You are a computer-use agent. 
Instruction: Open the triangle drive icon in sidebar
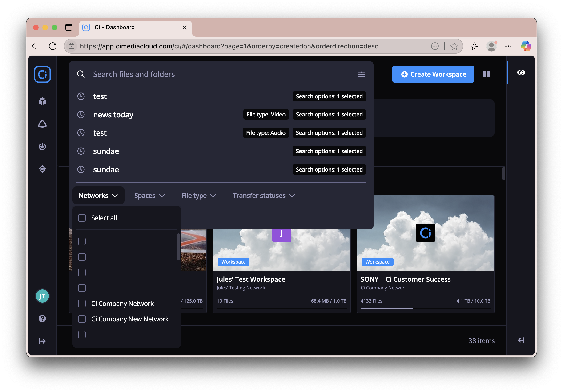42,124
